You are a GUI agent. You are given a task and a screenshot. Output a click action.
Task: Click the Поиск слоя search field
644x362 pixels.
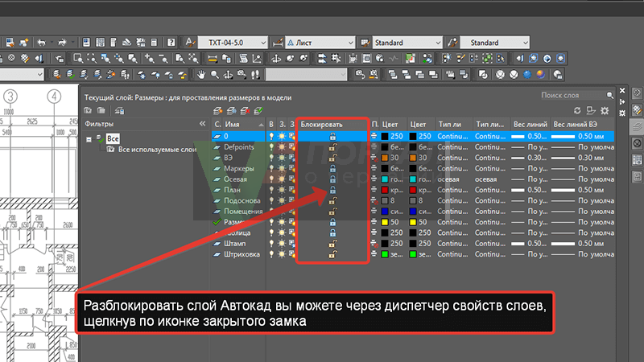[572, 95]
